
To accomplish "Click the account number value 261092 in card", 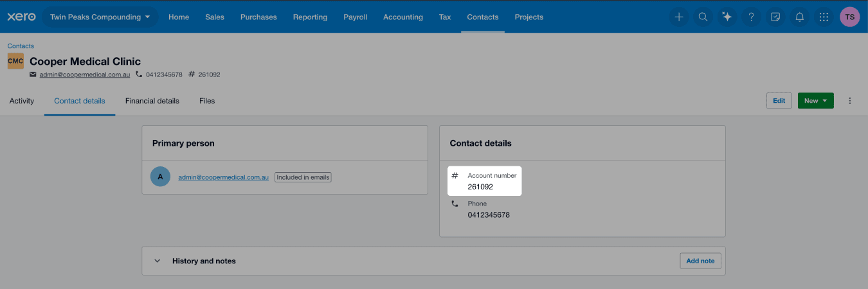I will [x=480, y=187].
